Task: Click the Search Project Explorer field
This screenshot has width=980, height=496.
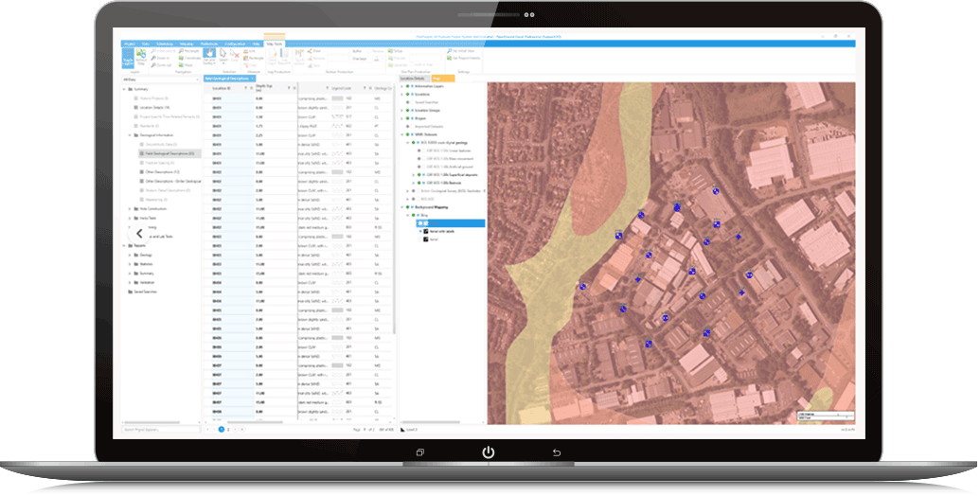Action: (161, 429)
